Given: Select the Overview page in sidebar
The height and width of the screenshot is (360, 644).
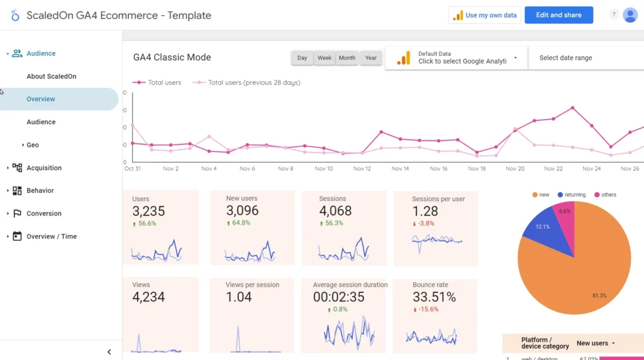Looking at the screenshot, I should click(41, 99).
